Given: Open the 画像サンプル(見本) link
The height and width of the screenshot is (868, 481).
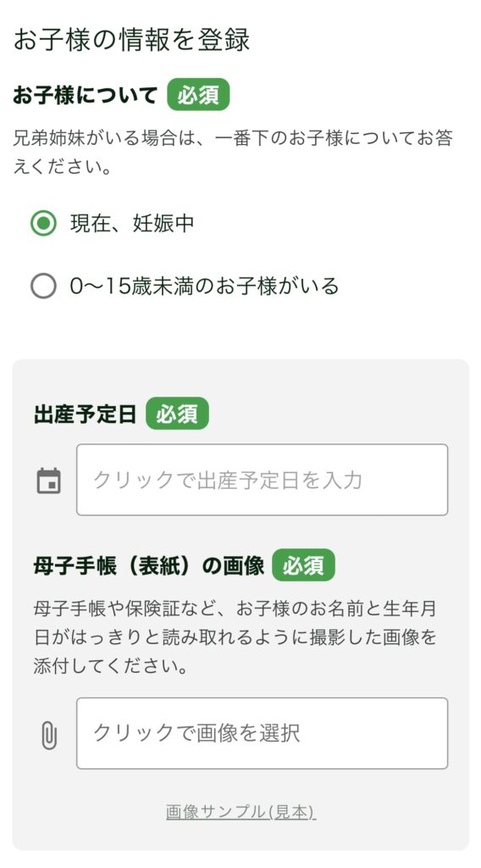Looking at the screenshot, I should (241, 812).
